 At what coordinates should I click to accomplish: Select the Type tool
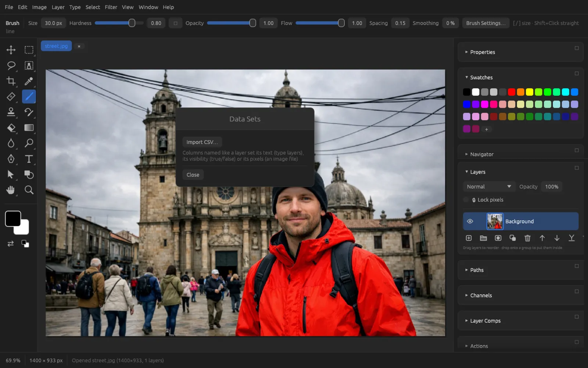pos(29,159)
